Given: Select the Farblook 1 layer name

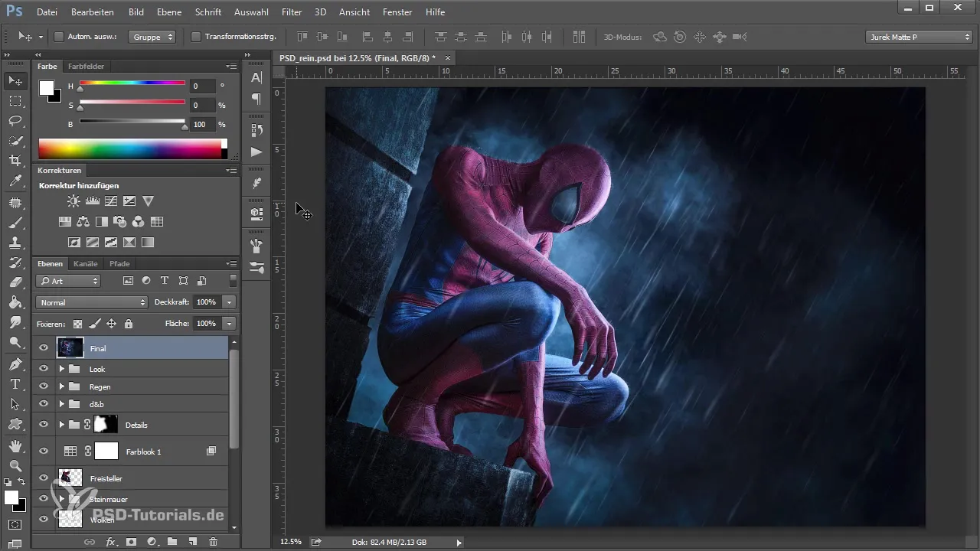Looking at the screenshot, I should click(x=143, y=452).
